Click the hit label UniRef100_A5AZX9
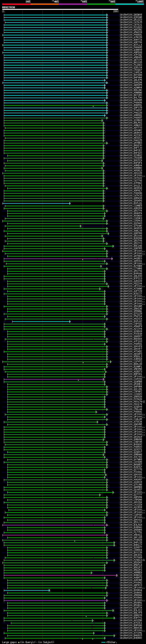 tap(131, 32)
